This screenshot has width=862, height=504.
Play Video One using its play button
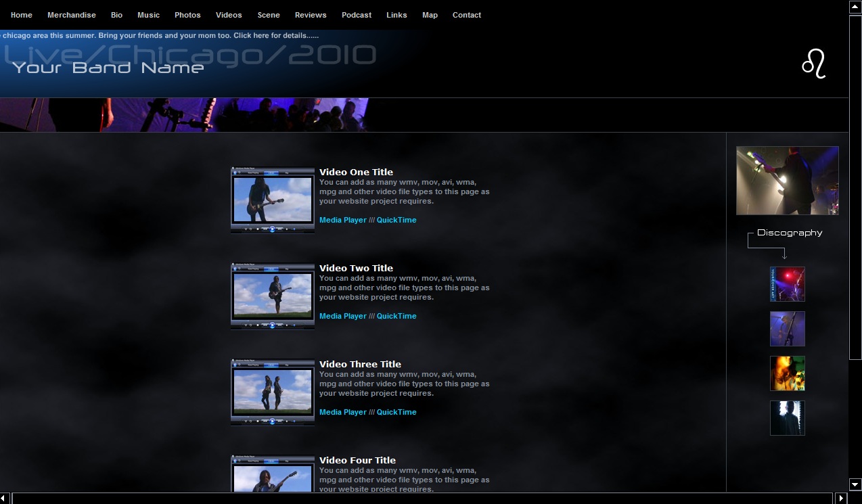272,229
